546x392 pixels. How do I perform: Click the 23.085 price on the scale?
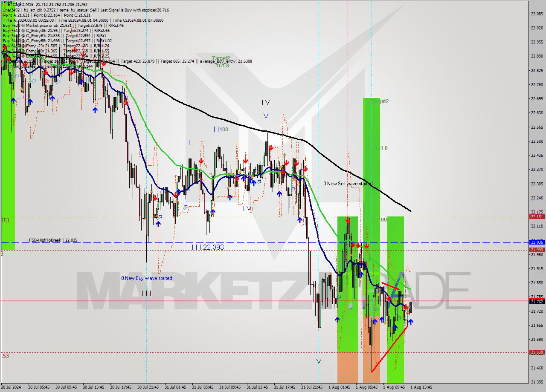pyautogui.click(x=538, y=14)
